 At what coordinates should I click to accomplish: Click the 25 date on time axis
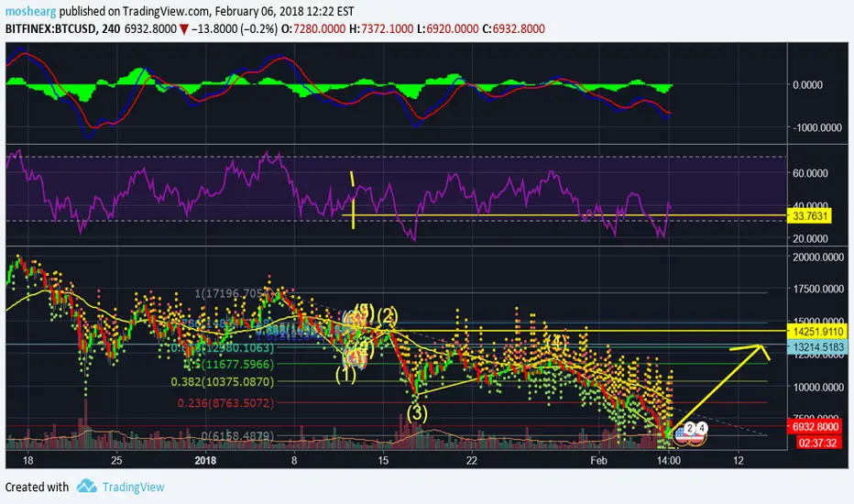tap(116, 460)
